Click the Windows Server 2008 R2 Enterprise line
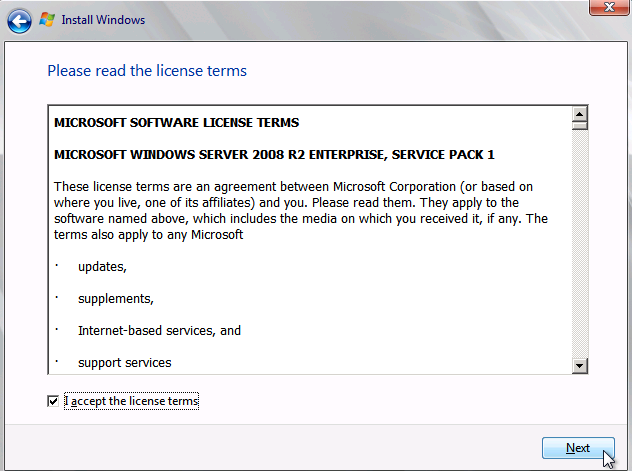This screenshot has height=471, width=632. [x=274, y=155]
